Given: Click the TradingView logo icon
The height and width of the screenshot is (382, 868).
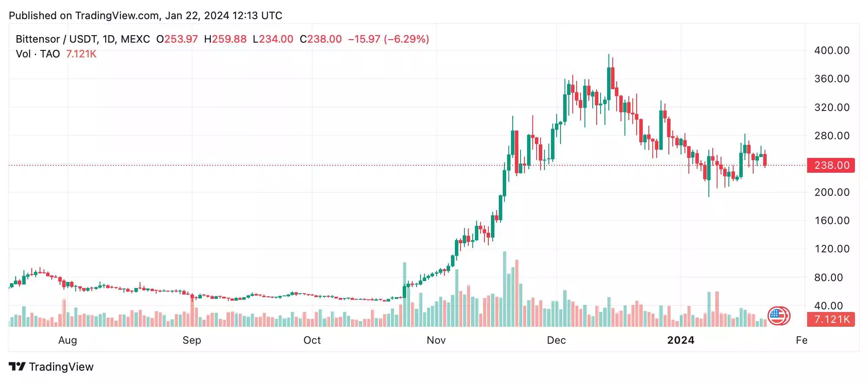Looking at the screenshot, I should point(17,367).
